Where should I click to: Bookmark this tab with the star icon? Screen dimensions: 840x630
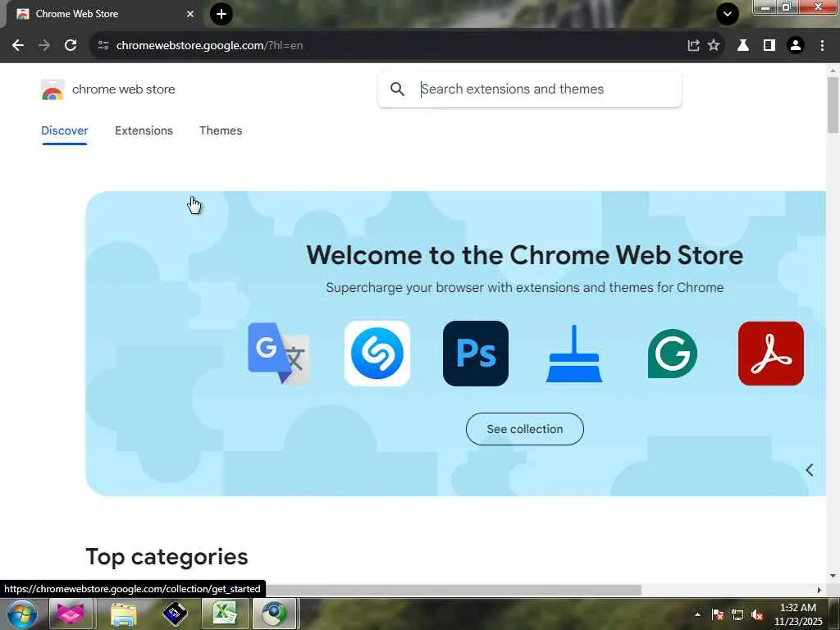click(x=714, y=46)
